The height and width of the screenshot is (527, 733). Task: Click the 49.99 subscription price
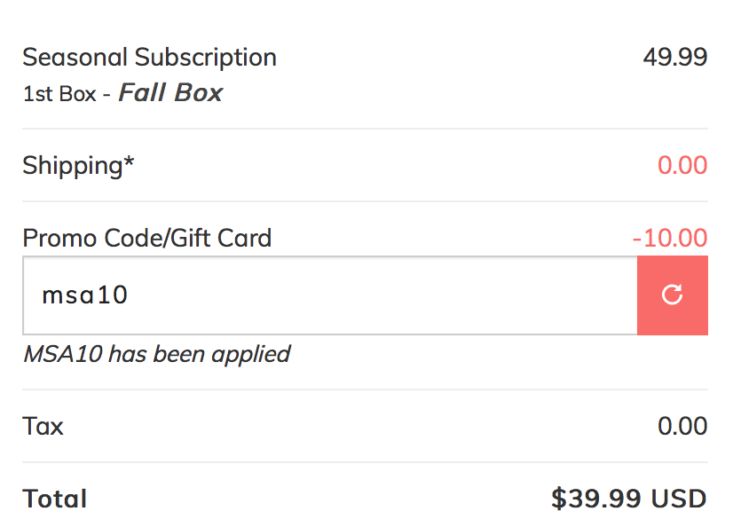pyautogui.click(x=675, y=58)
